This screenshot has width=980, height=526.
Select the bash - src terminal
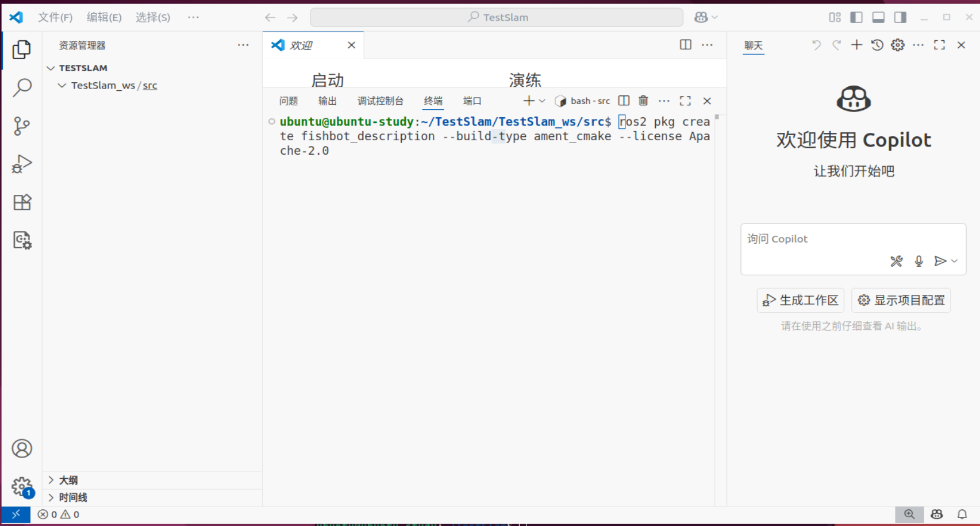pos(582,101)
